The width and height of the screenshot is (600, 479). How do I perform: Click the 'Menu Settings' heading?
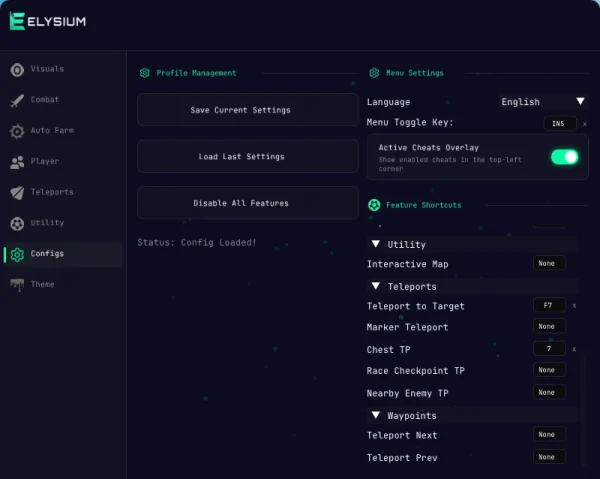click(415, 73)
